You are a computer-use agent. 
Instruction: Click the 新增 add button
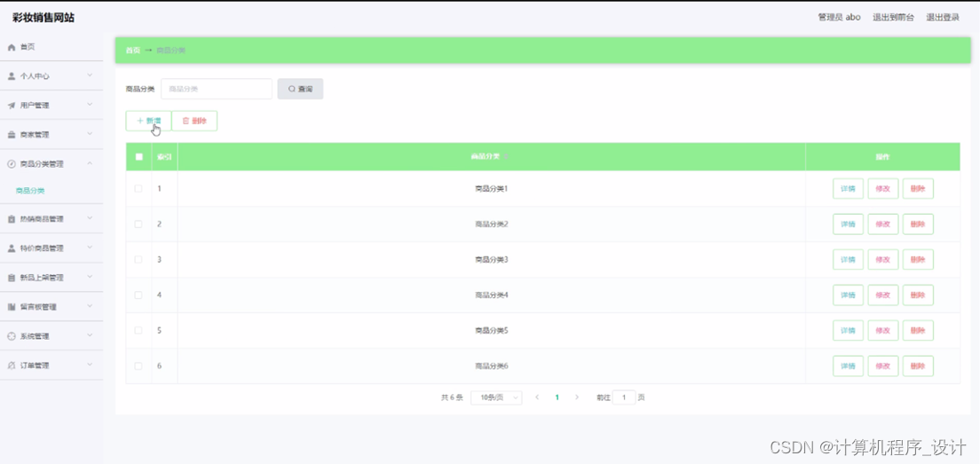pyautogui.click(x=148, y=122)
